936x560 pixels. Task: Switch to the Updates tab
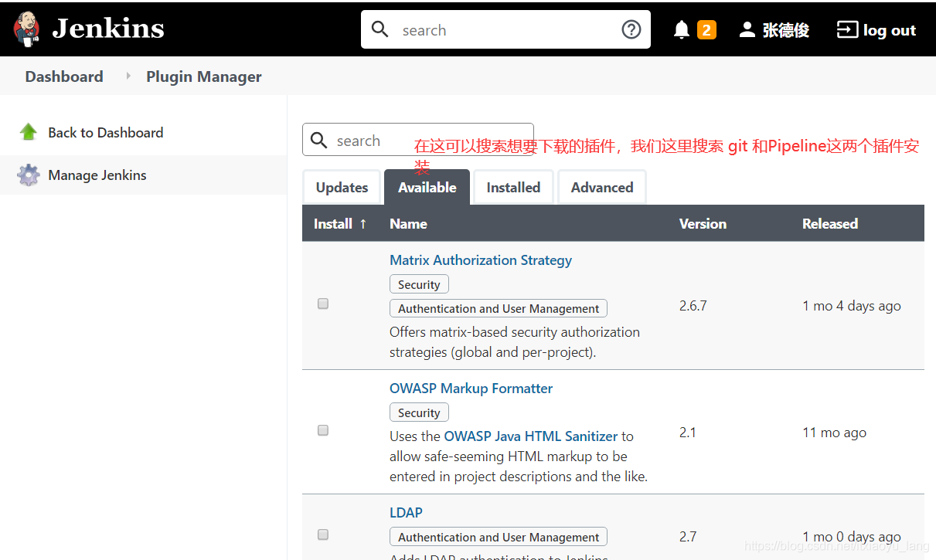342,188
